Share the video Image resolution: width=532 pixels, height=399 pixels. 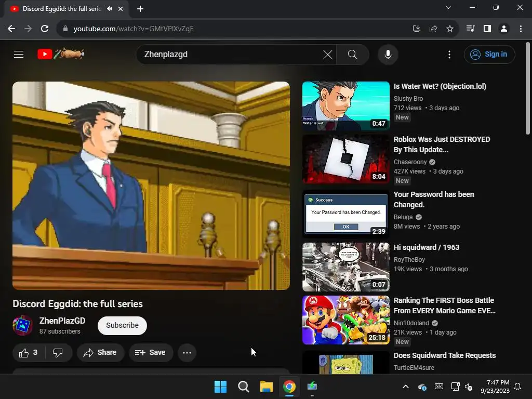click(100, 353)
